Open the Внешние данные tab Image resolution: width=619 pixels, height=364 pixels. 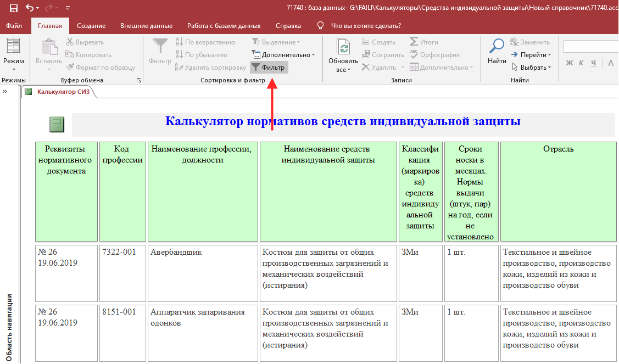point(147,26)
